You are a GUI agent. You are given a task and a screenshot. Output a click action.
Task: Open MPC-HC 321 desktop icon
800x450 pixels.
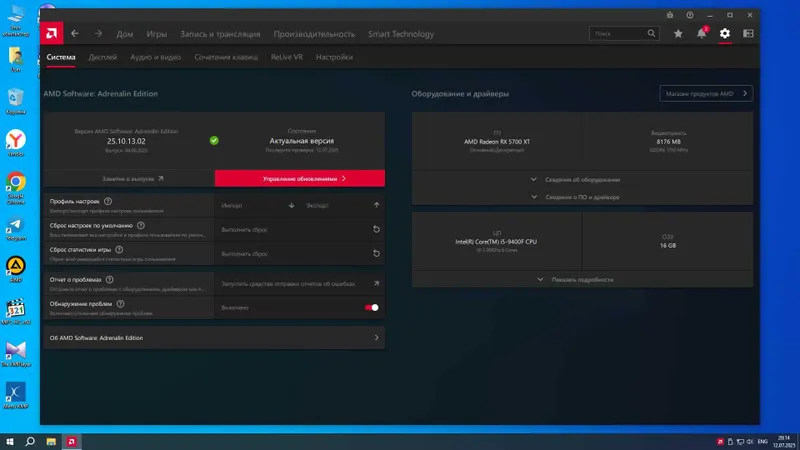click(16, 312)
